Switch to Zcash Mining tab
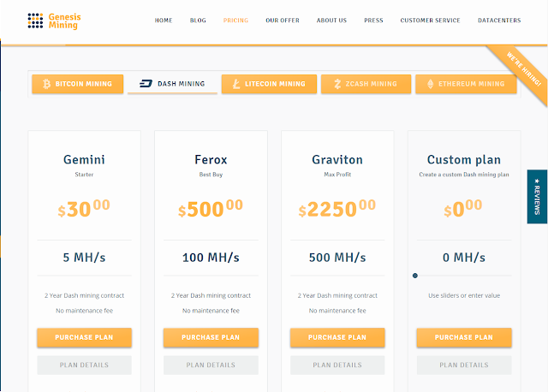Image resolution: width=548 pixels, height=392 pixels. (x=366, y=84)
